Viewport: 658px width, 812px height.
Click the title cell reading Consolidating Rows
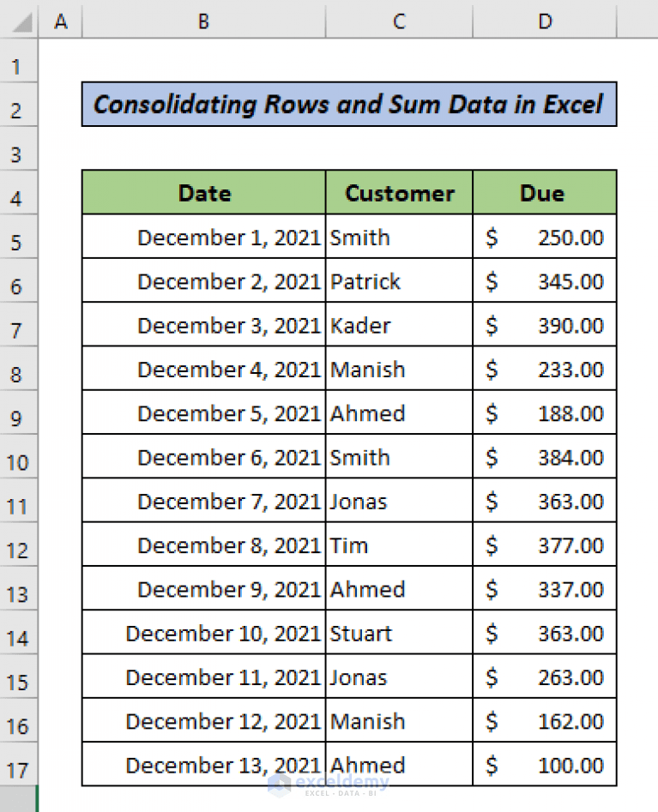pos(348,105)
